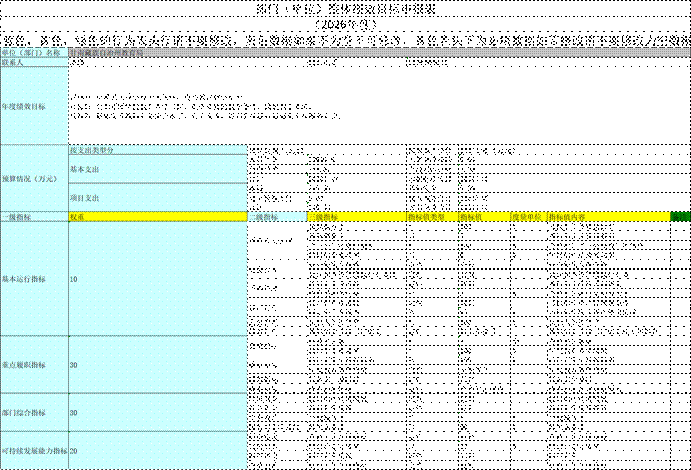
Task: Click the 一级指标 header cell
Action: [x=34, y=217]
